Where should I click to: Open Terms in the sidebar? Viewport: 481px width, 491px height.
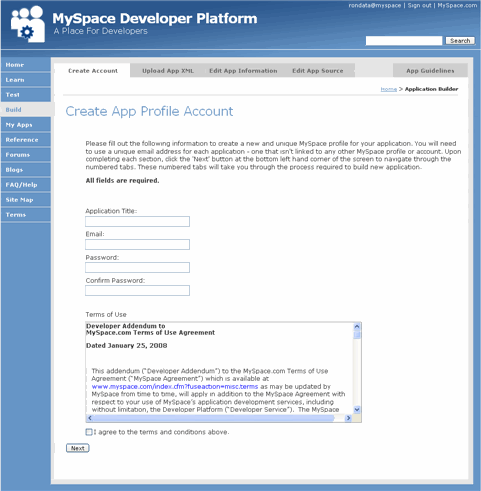click(26, 215)
